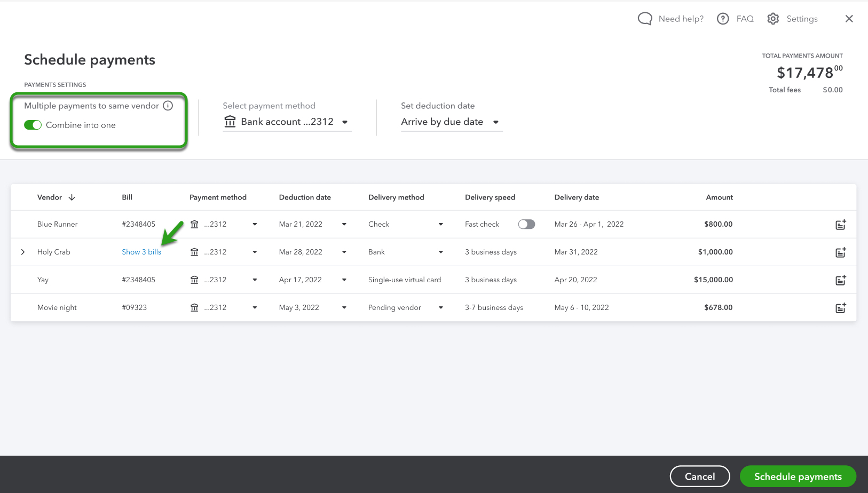Click the Need help chat icon
The width and height of the screenshot is (868, 493).
tap(645, 19)
